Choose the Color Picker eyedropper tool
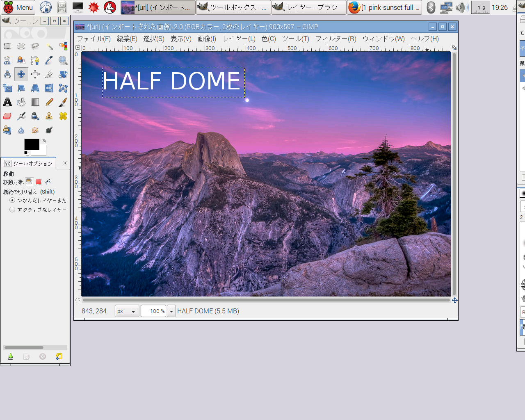This screenshot has height=420, width=525. click(49, 60)
